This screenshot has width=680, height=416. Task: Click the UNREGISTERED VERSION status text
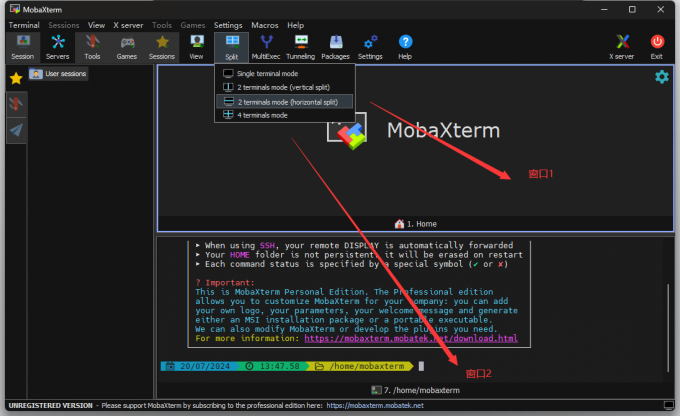(50, 405)
